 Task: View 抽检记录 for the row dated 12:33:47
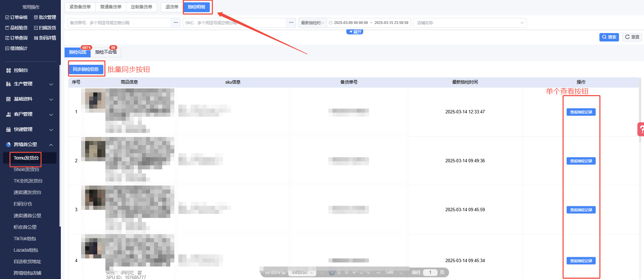(581, 112)
